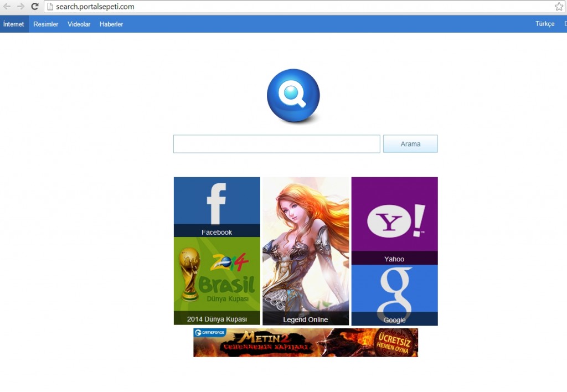
Task: Click the blue magnifier search logo
Action: (293, 96)
